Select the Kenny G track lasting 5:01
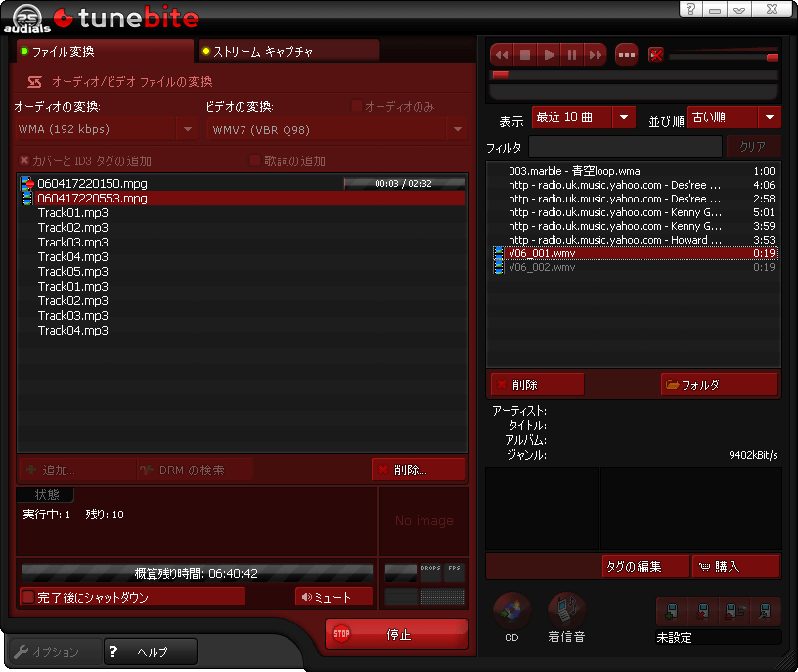The image size is (798, 672). coord(634,212)
